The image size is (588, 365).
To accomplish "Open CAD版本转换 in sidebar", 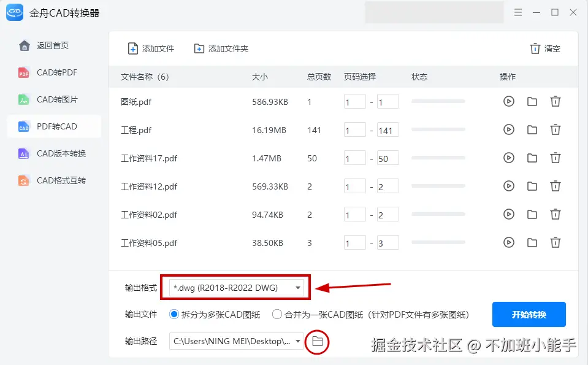I will click(55, 153).
